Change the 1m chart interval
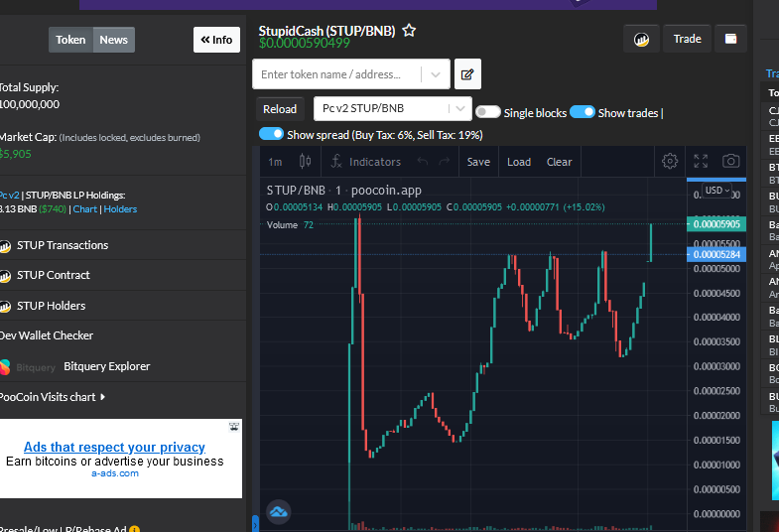The width and height of the screenshot is (779, 532). pos(275,162)
